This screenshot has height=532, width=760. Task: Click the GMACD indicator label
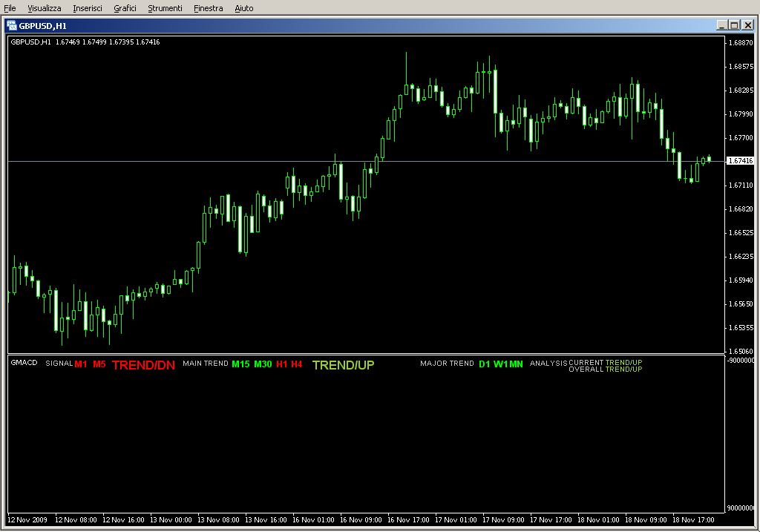click(x=24, y=362)
